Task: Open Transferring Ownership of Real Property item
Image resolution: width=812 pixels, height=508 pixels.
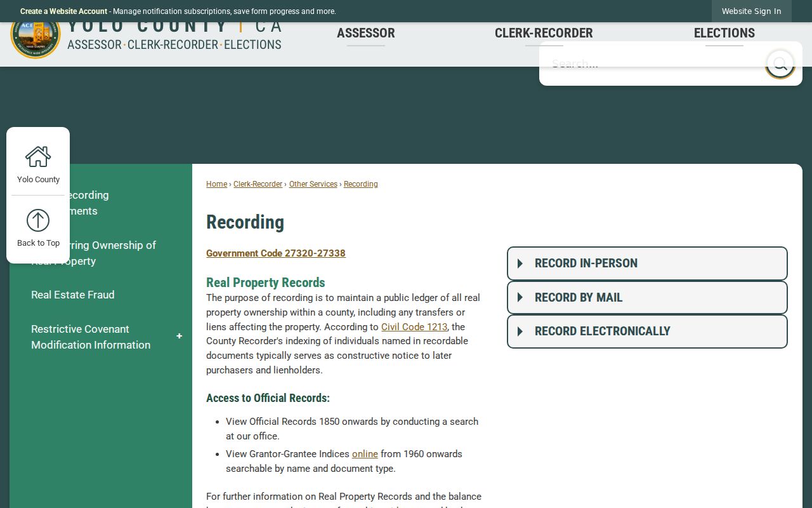Action: tap(93, 253)
